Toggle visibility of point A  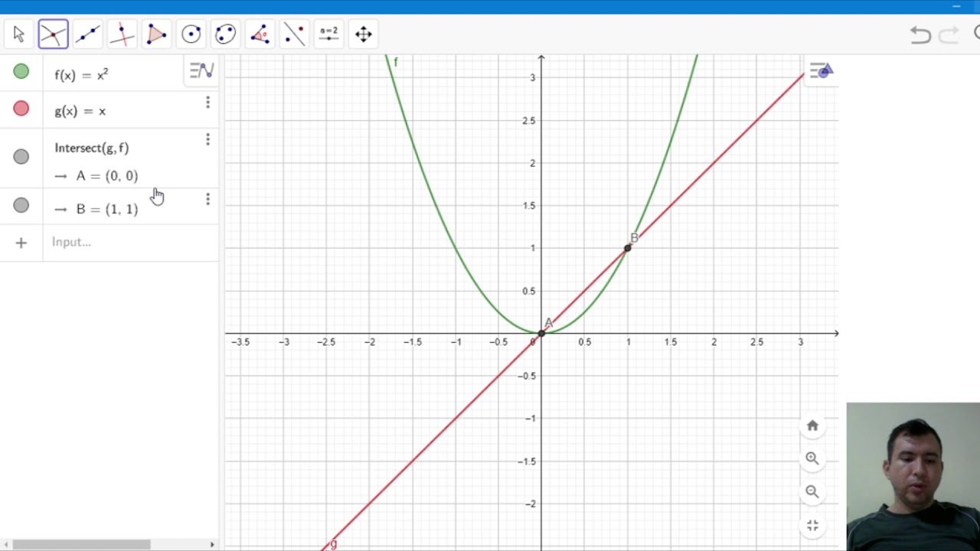[21, 157]
